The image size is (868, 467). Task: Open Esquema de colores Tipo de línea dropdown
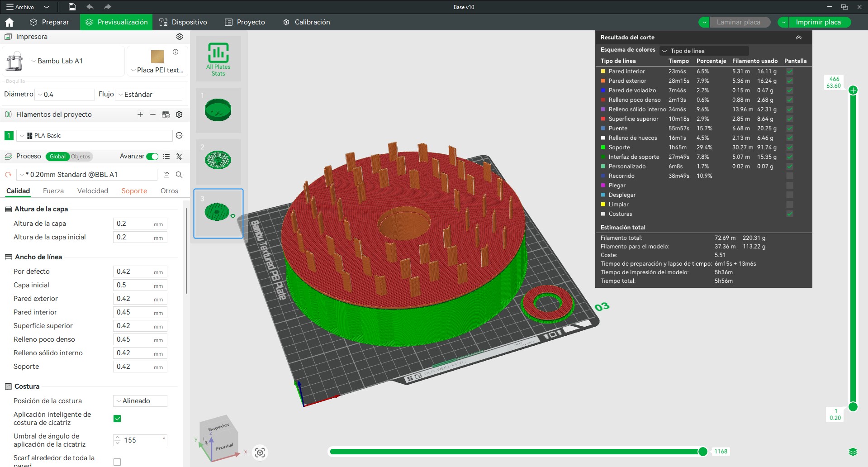click(x=704, y=51)
